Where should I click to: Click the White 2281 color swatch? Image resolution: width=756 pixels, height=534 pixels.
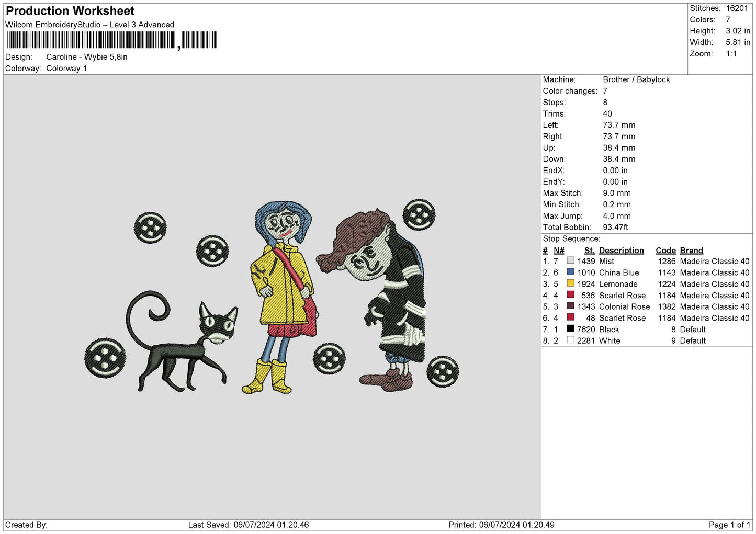coord(570,340)
